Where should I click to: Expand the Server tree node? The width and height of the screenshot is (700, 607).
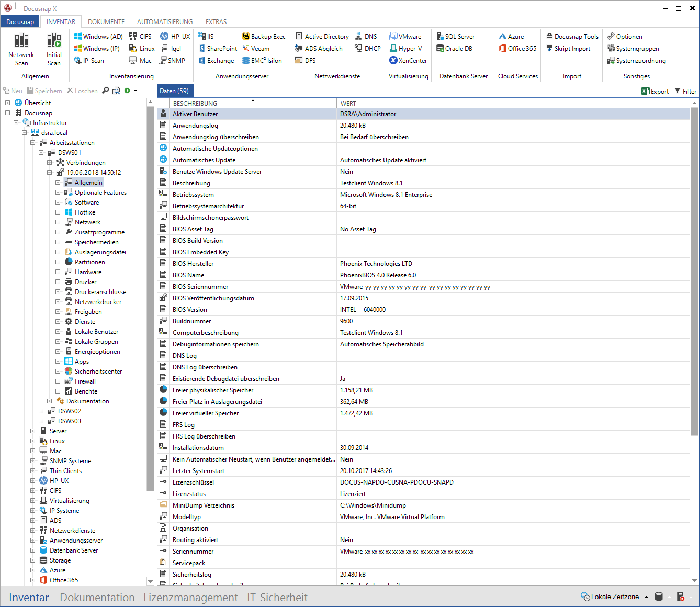tap(32, 431)
